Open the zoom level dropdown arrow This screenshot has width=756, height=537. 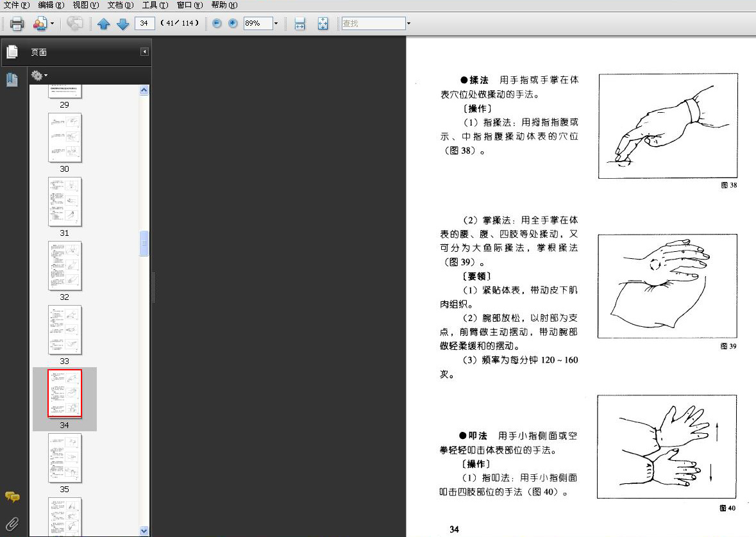[x=276, y=23]
